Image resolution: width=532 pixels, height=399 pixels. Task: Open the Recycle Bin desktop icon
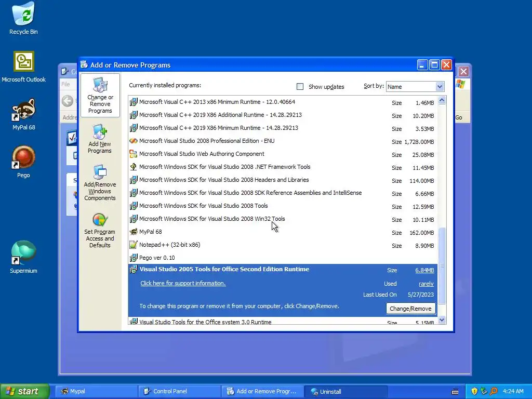tap(23, 18)
